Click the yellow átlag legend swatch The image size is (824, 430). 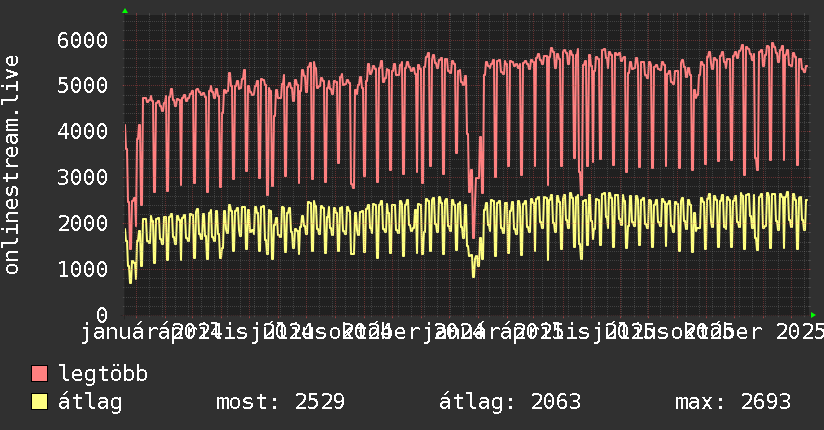[39, 402]
